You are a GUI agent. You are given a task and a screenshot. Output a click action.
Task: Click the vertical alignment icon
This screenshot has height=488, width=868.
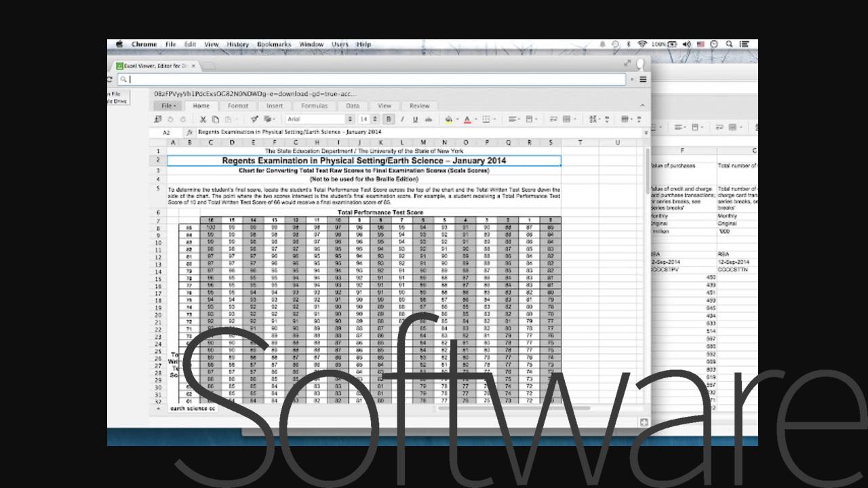(530, 119)
